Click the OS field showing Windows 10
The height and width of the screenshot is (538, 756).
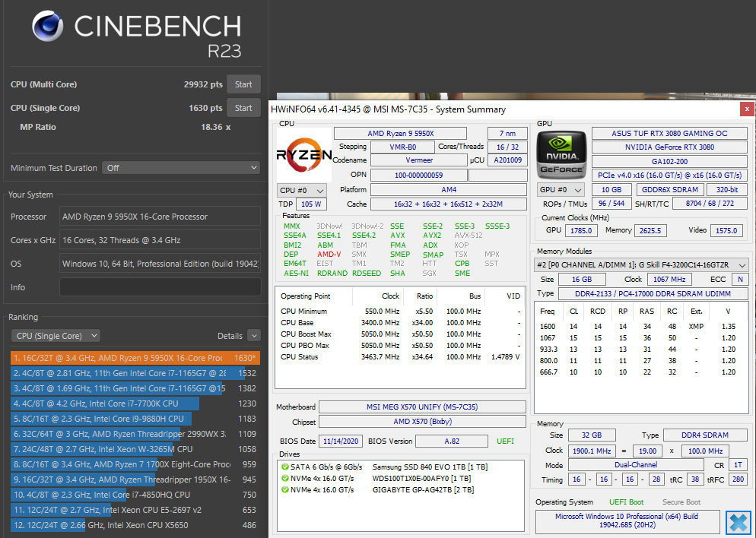(160, 264)
